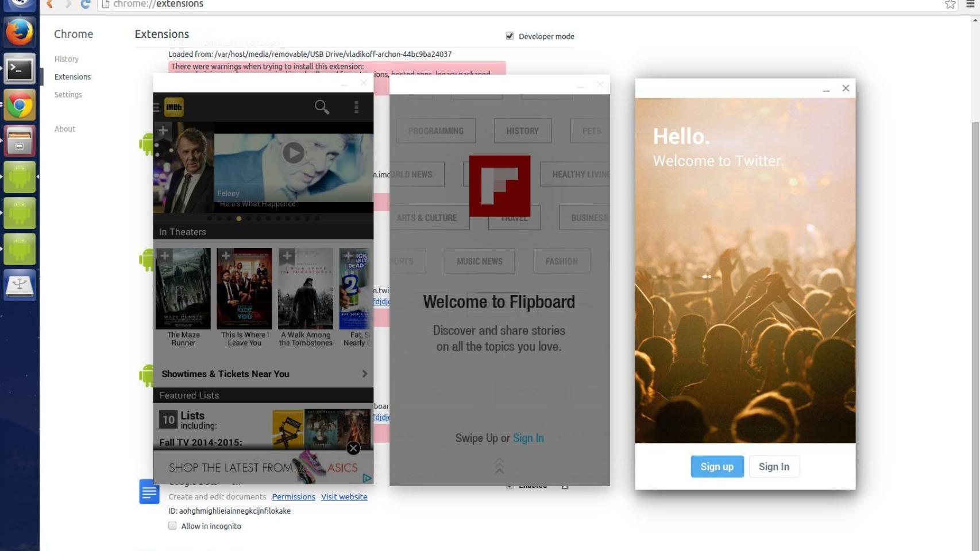Click the SHOP THE LATEST FROM ASICS ad
This screenshot has width=980, height=551.
(263, 468)
